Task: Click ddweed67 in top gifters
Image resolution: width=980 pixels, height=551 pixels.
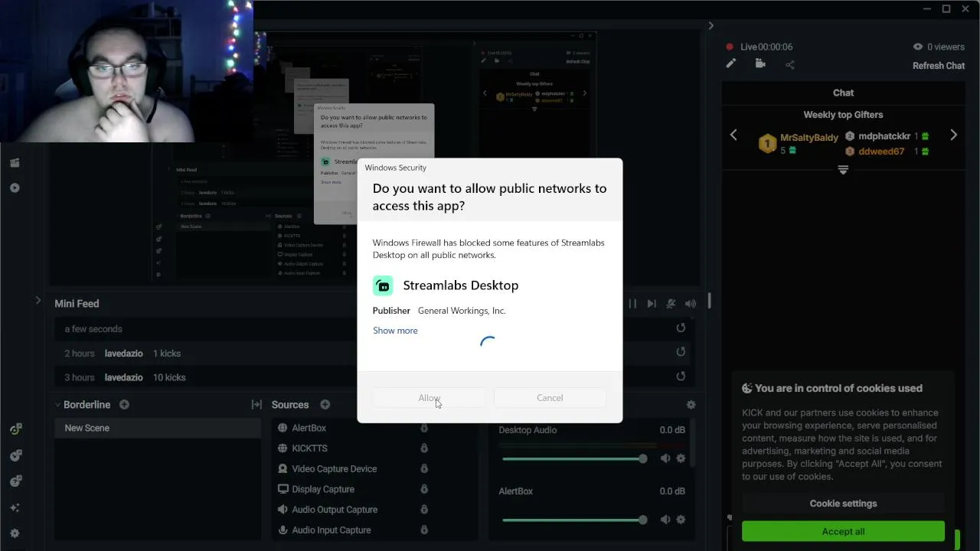Action: click(x=881, y=152)
